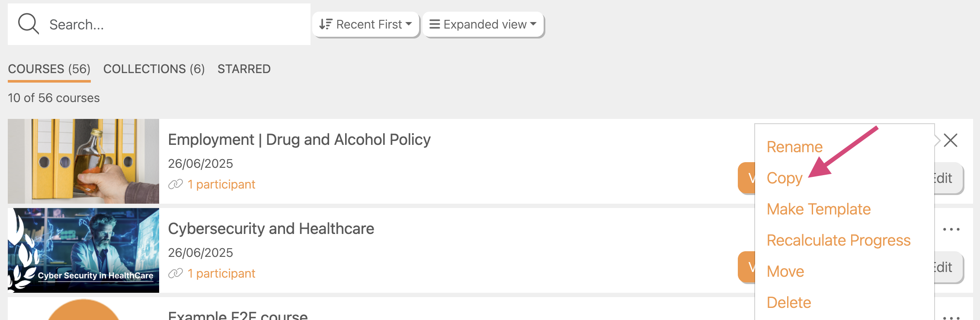The height and width of the screenshot is (320, 980).
Task: Click Delete in the course menu
Action: pos(789,303)
